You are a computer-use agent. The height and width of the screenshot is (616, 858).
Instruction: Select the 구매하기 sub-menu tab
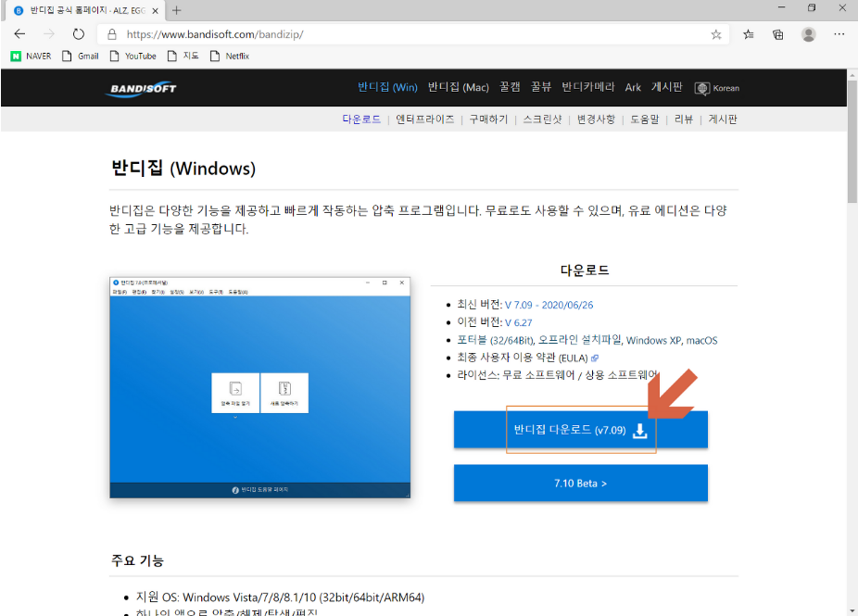488,119
